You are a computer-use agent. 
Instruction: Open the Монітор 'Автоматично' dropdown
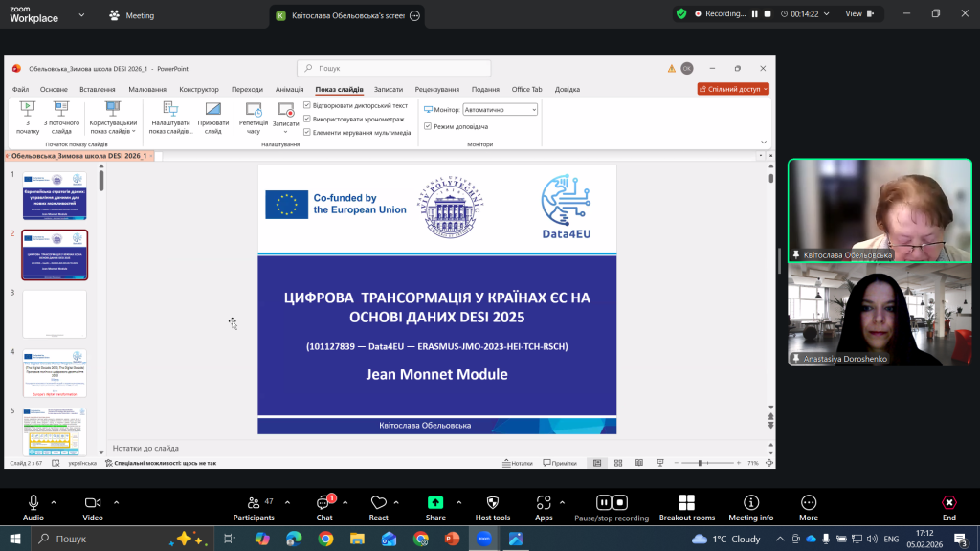500,110
